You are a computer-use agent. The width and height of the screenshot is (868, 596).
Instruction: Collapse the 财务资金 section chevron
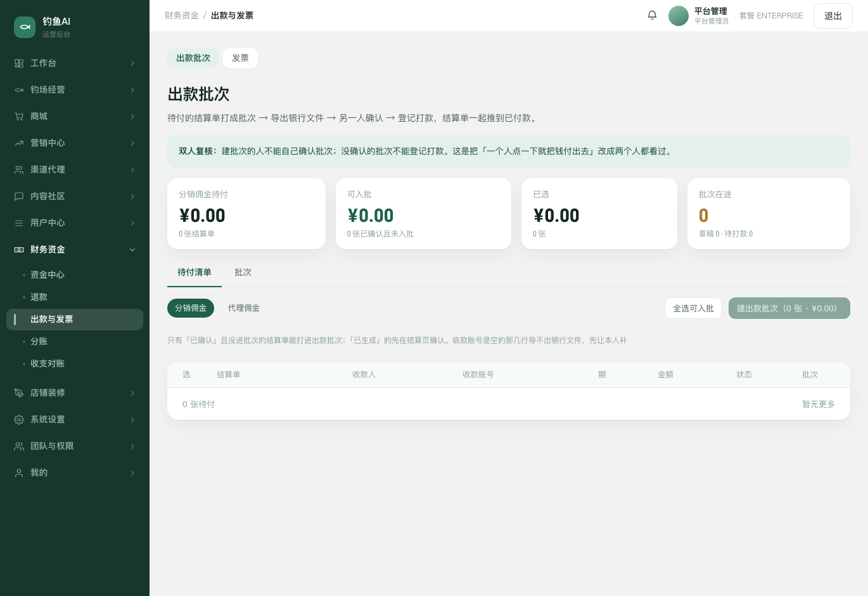pyautogui.click(x=132, y=250)
